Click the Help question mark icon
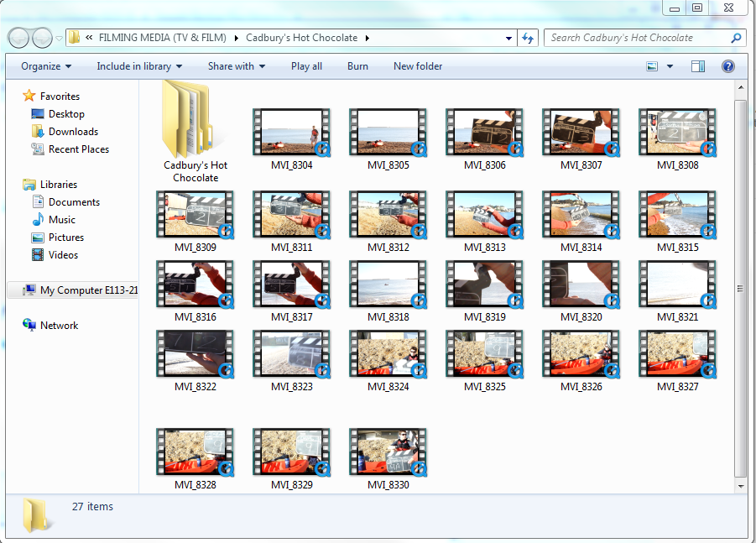Image resolution: width=756 pixels, height=543 pixels. pyautogui.click(x=728, y=66)
